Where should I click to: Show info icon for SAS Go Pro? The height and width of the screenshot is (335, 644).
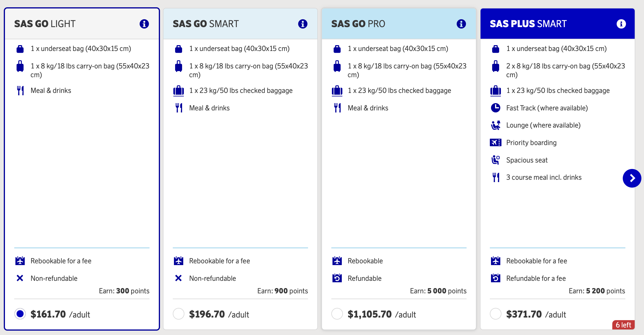[x=461, y=24]
